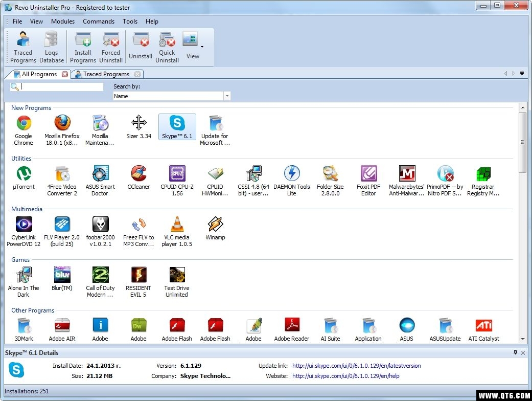Screen dimensions: 532x401
Task: Open the Tools menu
Action: click(130, 21)
